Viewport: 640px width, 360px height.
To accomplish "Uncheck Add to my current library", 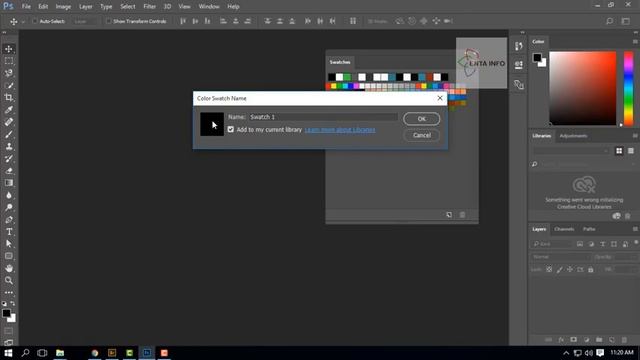I will (231, 129).
